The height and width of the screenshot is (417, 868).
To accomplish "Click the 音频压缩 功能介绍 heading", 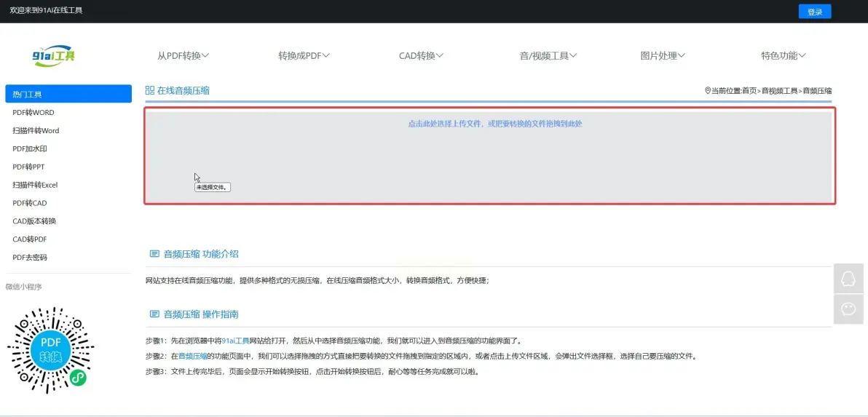I will point(202,255).
